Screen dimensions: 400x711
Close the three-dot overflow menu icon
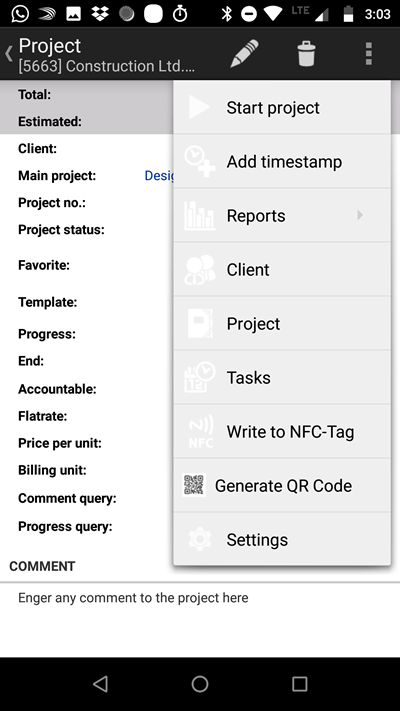[x=369, y=54]
